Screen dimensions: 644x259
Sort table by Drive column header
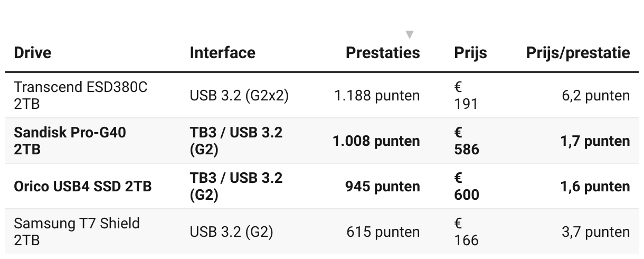coord(32,53)
